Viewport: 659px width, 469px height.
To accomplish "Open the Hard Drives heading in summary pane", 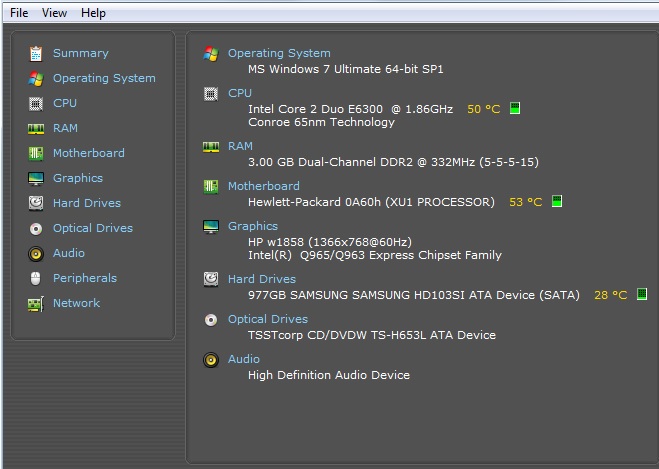I will [x=261, y=279].
